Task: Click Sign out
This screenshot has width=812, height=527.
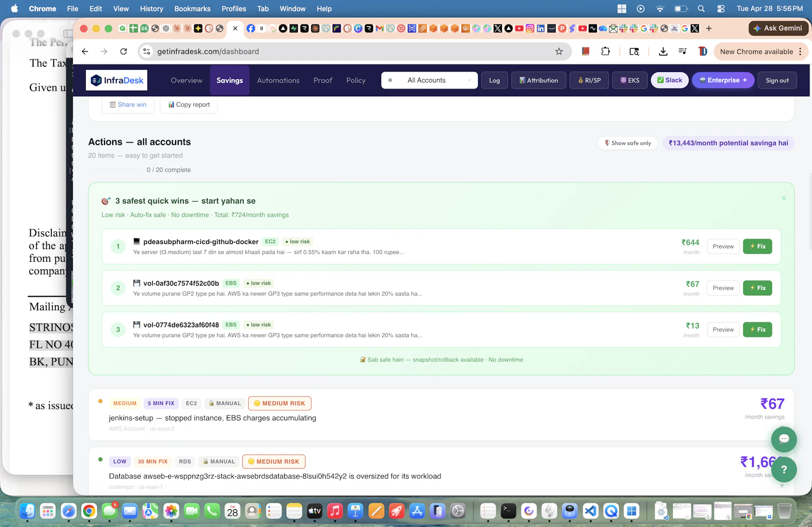Action: click(777, 80)
